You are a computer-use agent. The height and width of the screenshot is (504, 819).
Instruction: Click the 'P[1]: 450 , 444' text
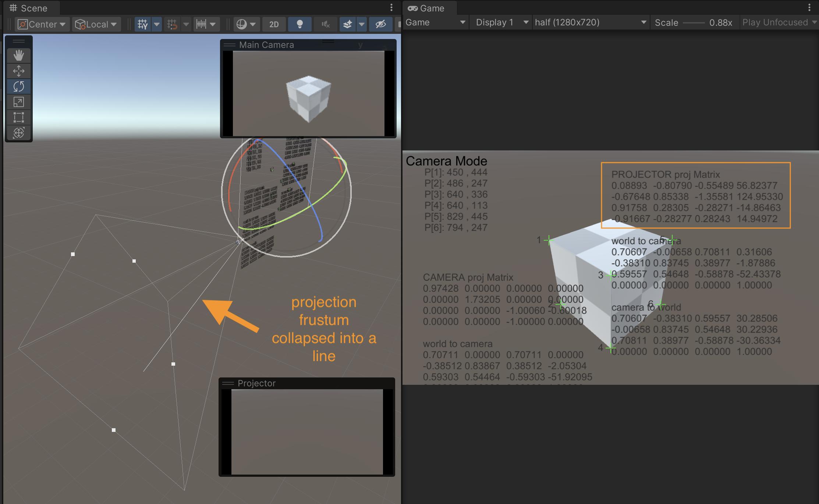pyautogui.click(x=456, y=172)
